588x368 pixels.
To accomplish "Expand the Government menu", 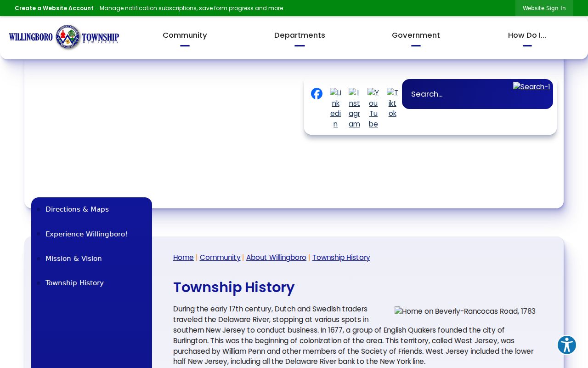I will pyautogui.click(x=416, y=35).
